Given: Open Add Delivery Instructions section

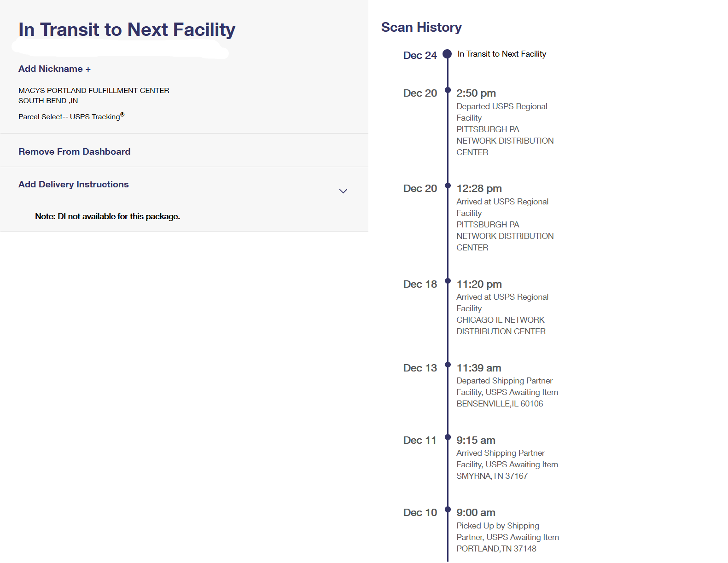Looking at the screenshot, I should point(74,185).
